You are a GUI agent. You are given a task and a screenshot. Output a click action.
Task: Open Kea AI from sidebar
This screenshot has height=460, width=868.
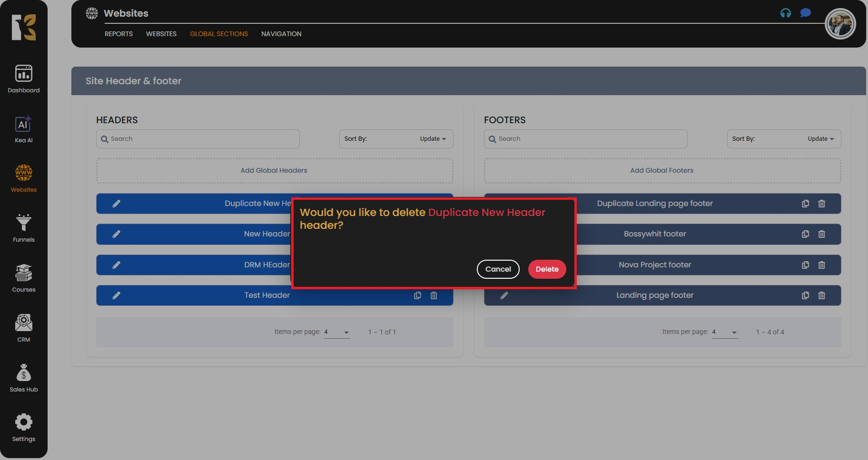pos(23,129)
